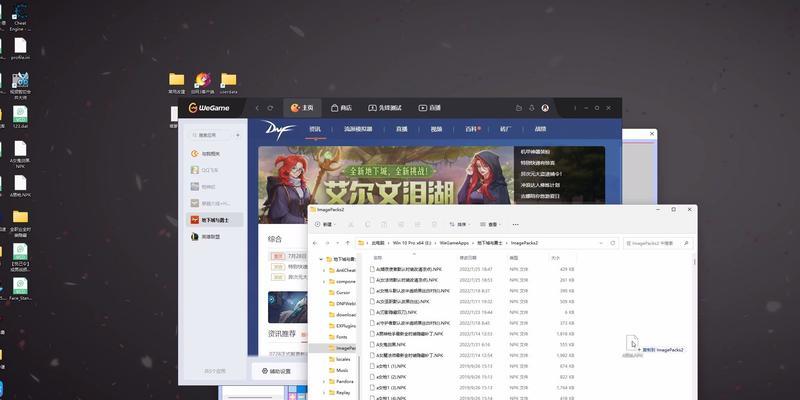Click the Cut icon in Explorer toolbar
The height and width of the screenshot is (400, 800).
[351, 224]
